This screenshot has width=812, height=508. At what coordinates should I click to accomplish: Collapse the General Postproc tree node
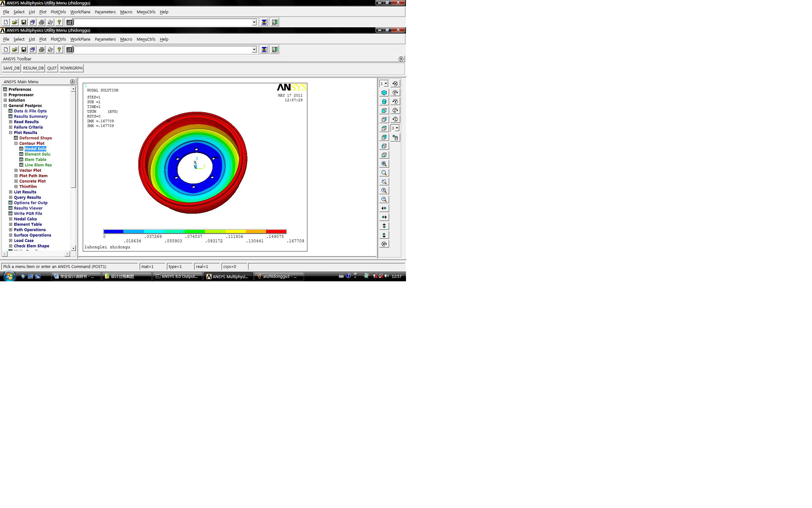[5, 106]
